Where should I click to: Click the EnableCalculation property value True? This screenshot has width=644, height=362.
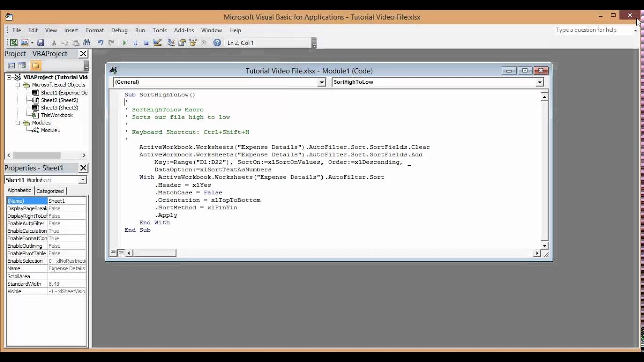click(x=67, y=231)
